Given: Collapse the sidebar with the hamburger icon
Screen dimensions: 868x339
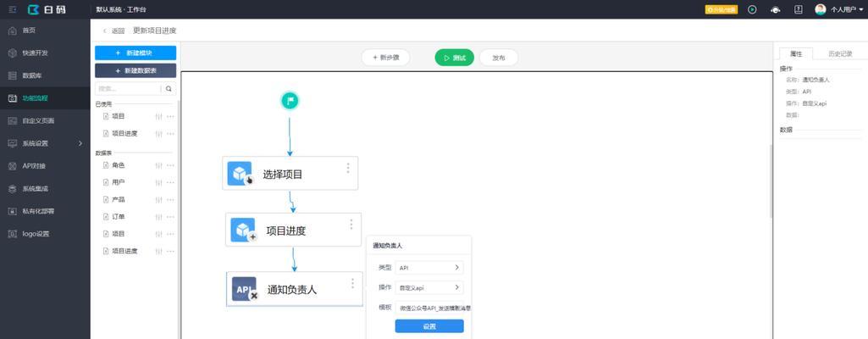Looking at the screenshot, I should 13,9.
